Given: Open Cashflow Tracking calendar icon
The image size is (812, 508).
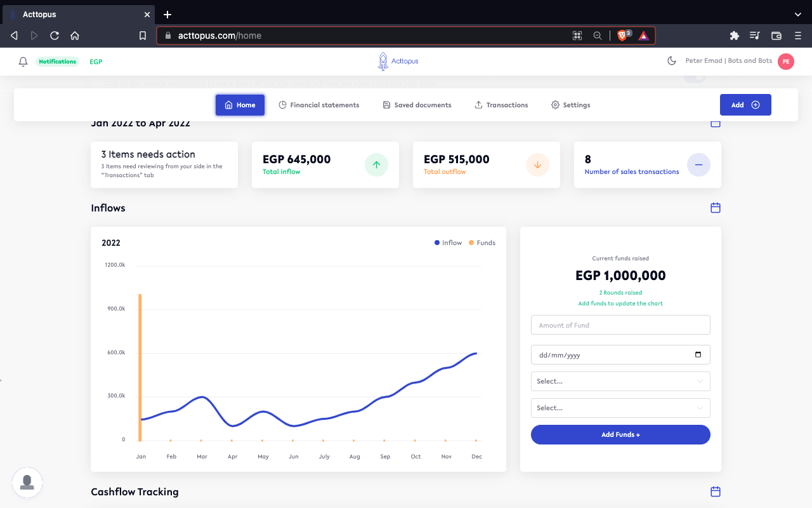Looking at the screenshot, I should 716,491.
